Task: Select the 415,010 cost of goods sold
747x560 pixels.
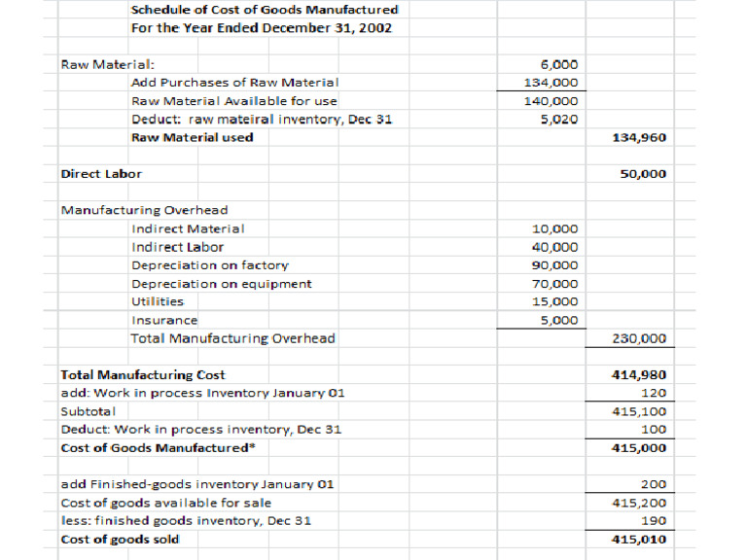Action: tap(639, 540)
